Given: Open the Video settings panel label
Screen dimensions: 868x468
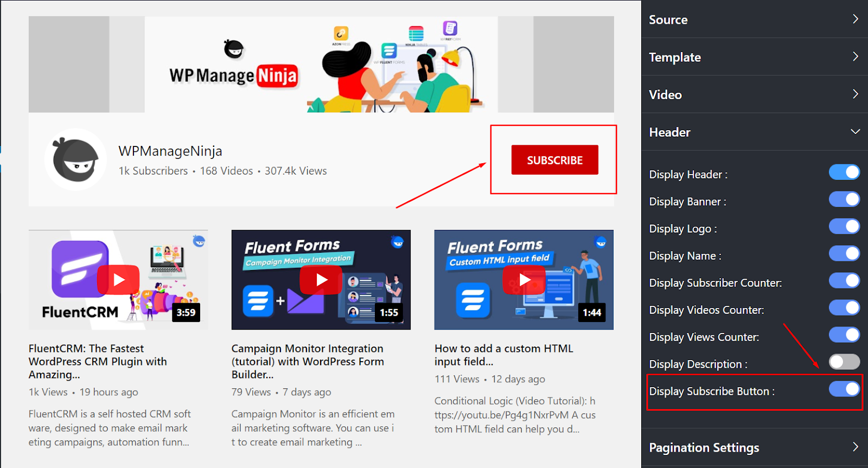Looking at the screenshot, I should (x=665, y=95).
